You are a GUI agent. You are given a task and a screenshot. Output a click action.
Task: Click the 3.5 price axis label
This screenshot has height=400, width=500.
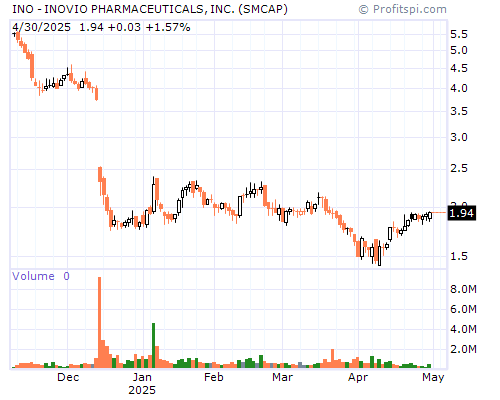click(459, 111)
